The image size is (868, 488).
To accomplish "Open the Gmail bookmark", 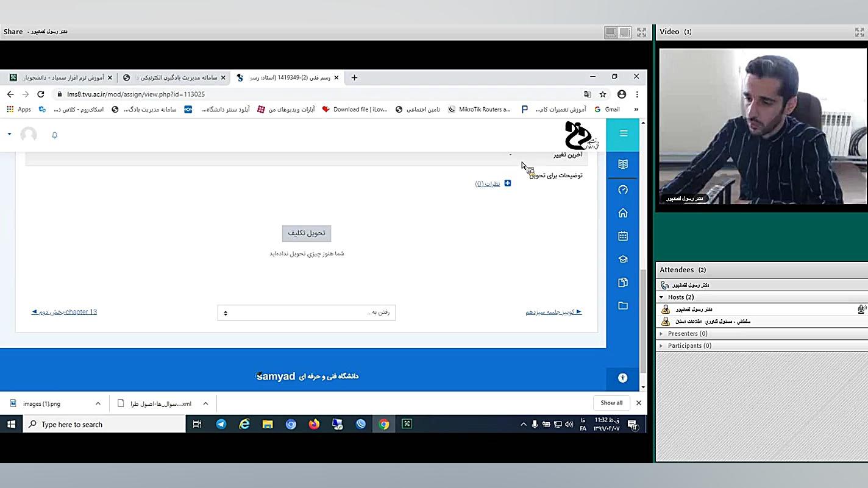I will point(607,110).
